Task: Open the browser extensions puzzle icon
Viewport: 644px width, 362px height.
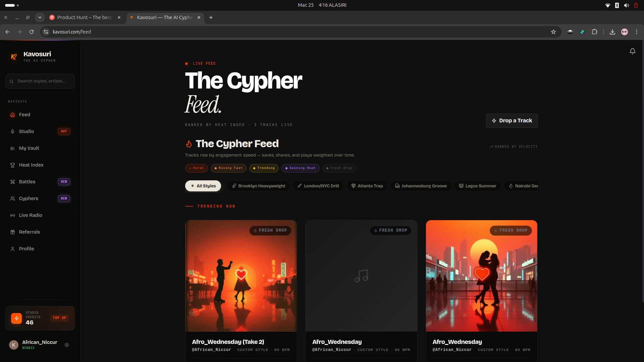Action: point(594,32)
